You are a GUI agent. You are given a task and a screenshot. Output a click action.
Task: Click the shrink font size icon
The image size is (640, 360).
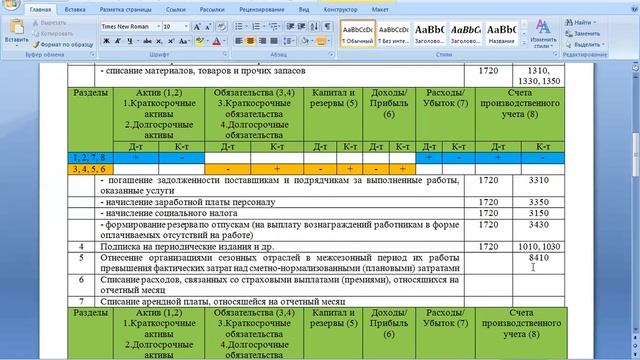pos(208,27)
